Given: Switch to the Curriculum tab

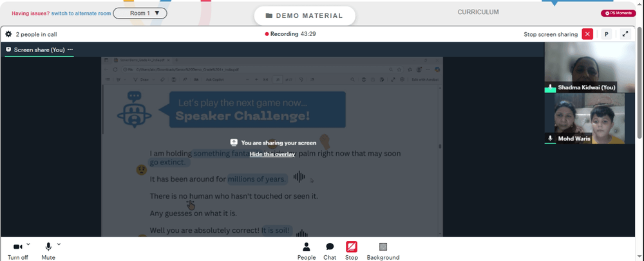Looking at the screenshot, I should pos(478,12).
